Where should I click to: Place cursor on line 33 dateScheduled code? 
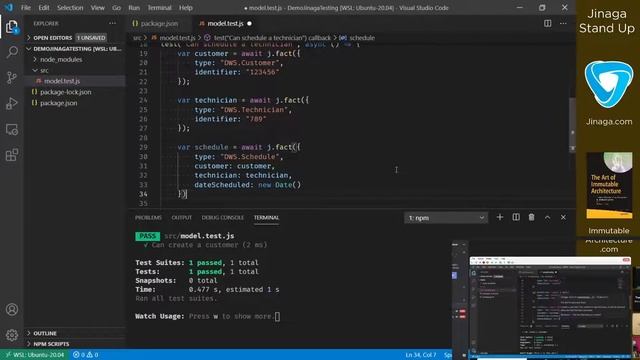click(x=247, y=185)
